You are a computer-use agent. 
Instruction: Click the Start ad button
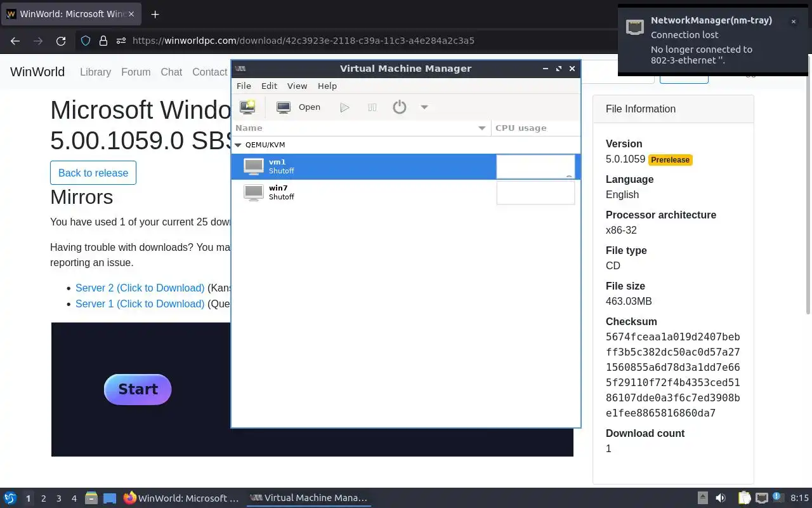138,389
